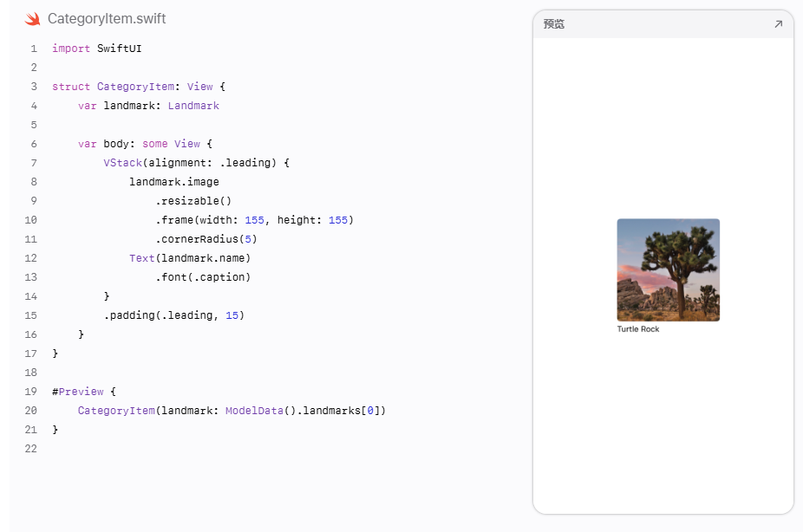The height and width of the screenshot is (532, 803).
Task: Click line number 1 in gutter
Action: (x=34, y=49)
